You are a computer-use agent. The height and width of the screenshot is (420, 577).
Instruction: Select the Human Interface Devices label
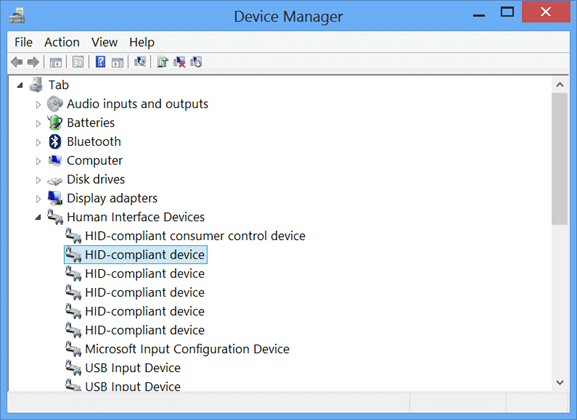pyautogui.click(x=135, y=217)
